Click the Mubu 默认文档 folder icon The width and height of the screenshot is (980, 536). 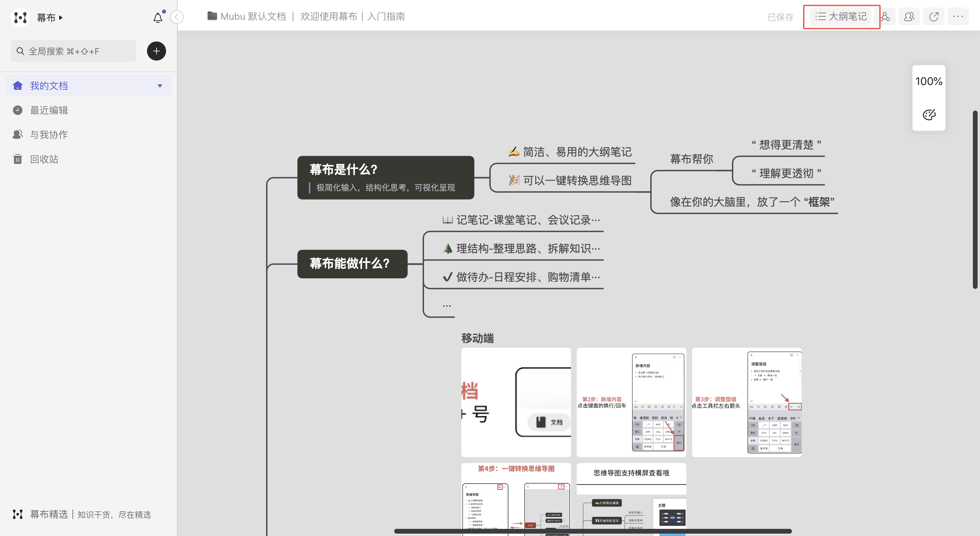212,16
